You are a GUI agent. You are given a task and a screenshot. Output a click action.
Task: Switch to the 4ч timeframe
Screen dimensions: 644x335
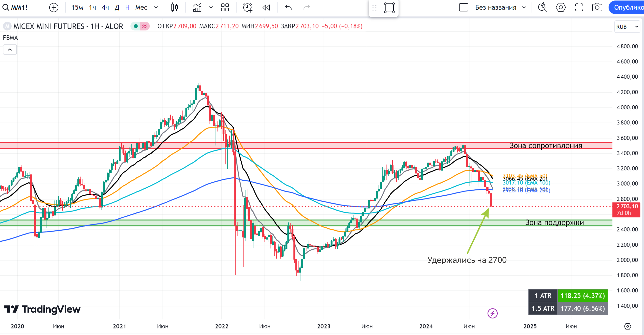tap(105, 7)
